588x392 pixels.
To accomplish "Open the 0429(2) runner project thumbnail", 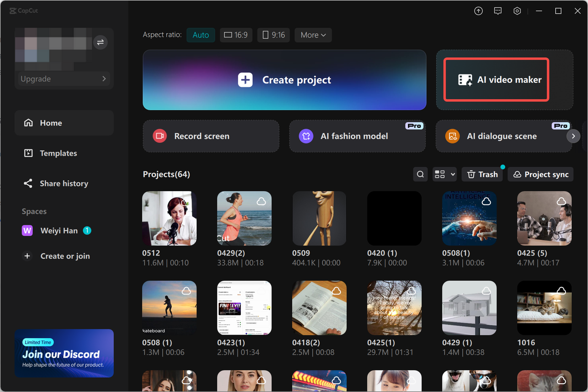I will (x=244, y=218).
